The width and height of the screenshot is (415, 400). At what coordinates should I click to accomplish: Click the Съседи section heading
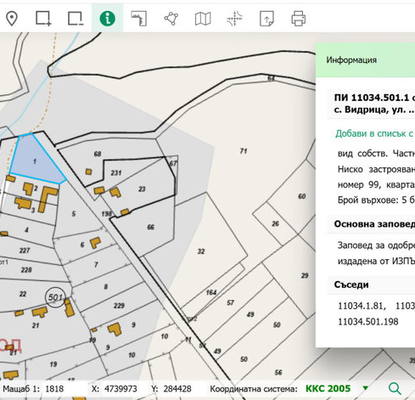(351, 285)
